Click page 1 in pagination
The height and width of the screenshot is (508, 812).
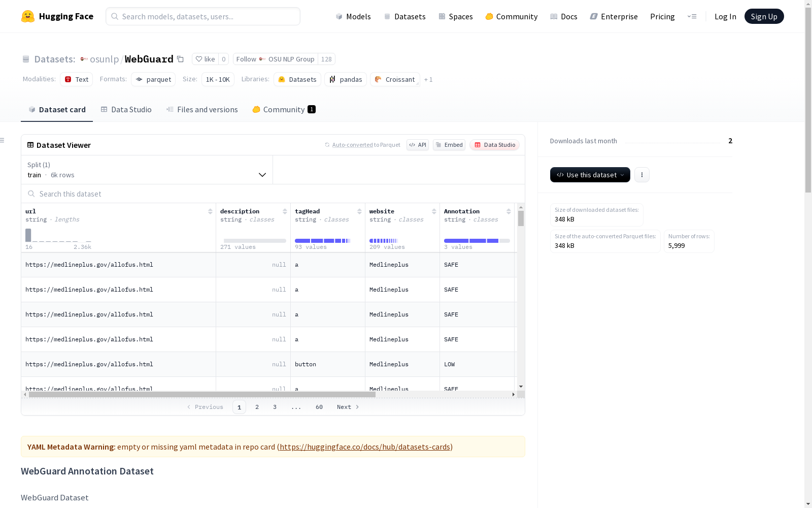(239, 407)
